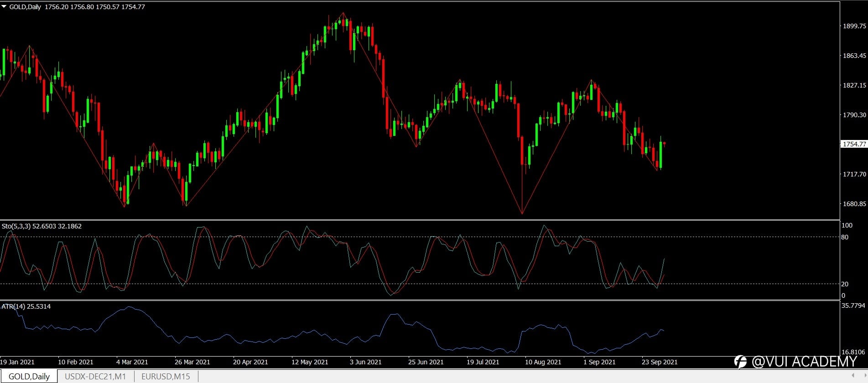Switch to the EURUSD,M15 chart tab
The image size is (868, 383).
coord(166,377)
